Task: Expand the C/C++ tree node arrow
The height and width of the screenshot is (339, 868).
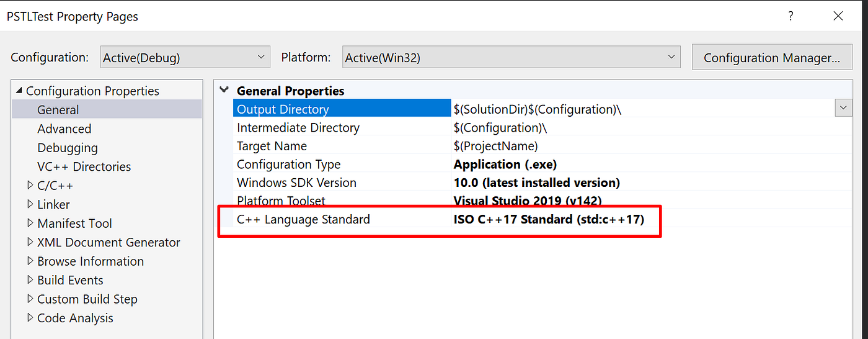Action: pyautogui.click(x=30, y=185)
